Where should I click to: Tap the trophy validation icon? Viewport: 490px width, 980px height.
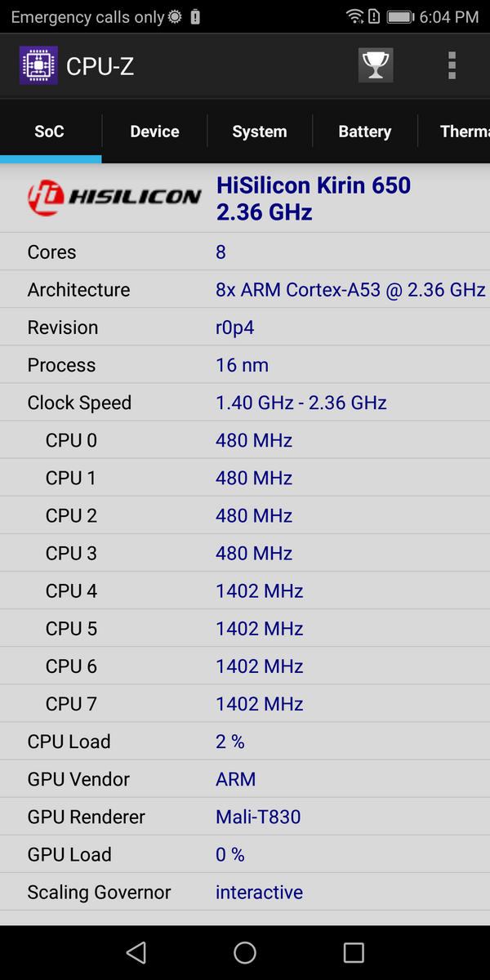click(376, 65)
